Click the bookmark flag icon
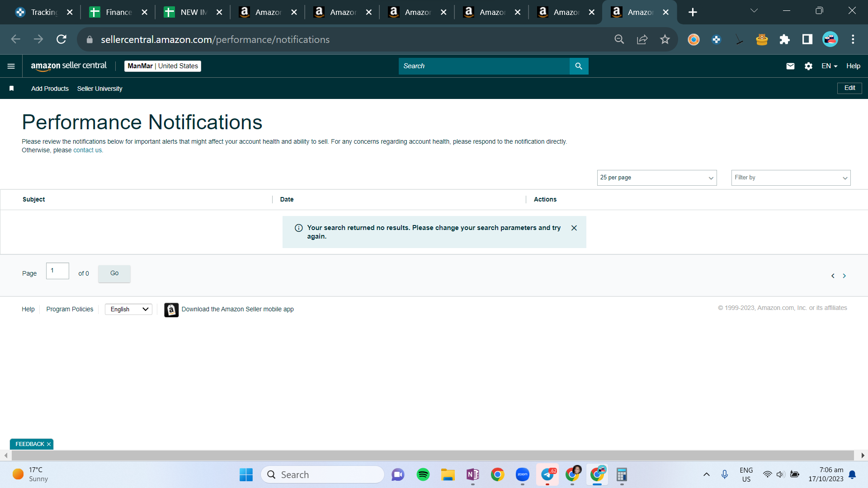The height and width of the screenshot is (488, 868). coord(12,89)
